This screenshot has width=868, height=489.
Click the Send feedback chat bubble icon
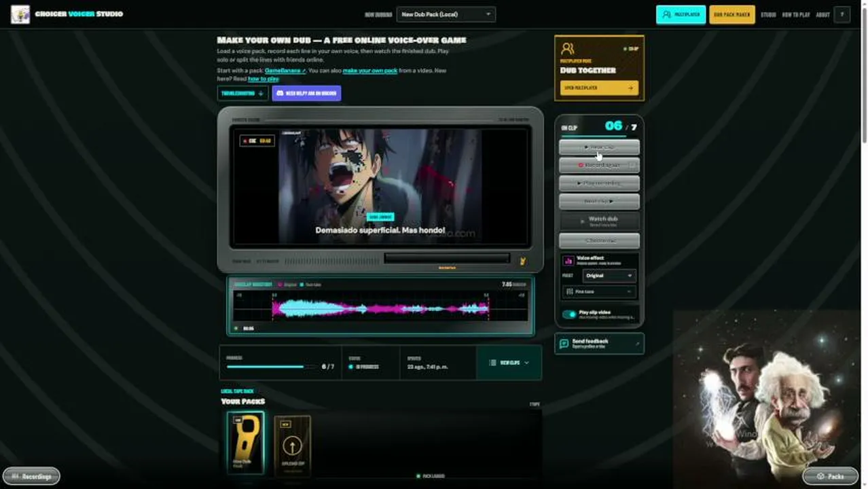(x=564, y=344)
